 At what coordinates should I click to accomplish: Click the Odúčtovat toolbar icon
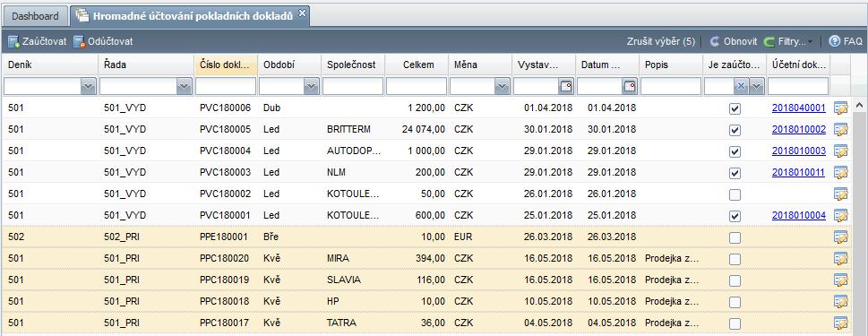(79, 41)
